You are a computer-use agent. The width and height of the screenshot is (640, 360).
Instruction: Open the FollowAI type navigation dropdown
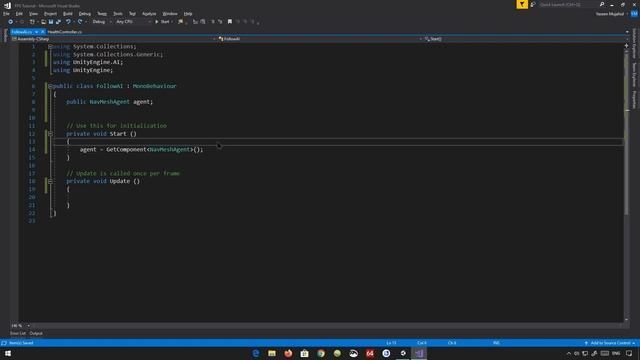pyautogui.click(x=320, y=39)
